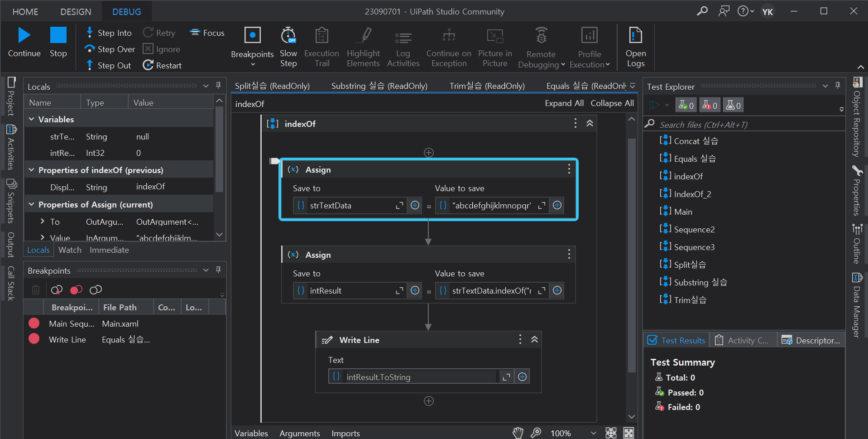Enable all breakpoints icon

[76, 289]
